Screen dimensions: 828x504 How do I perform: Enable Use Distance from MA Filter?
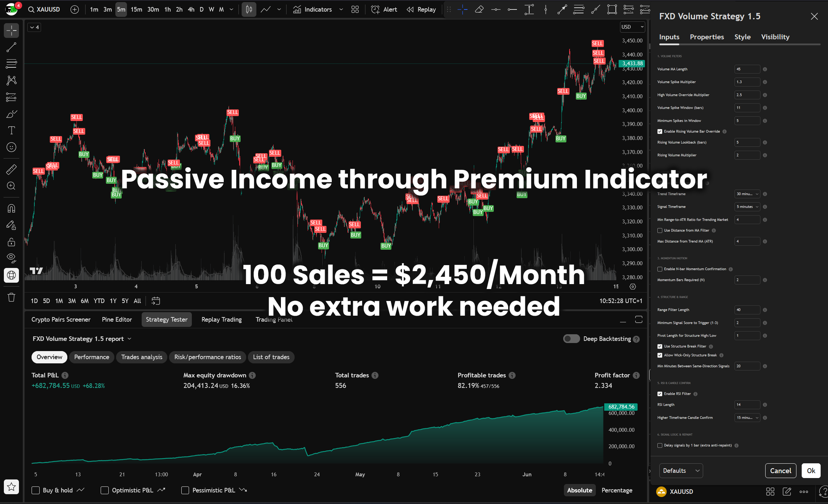click(660, 230)
